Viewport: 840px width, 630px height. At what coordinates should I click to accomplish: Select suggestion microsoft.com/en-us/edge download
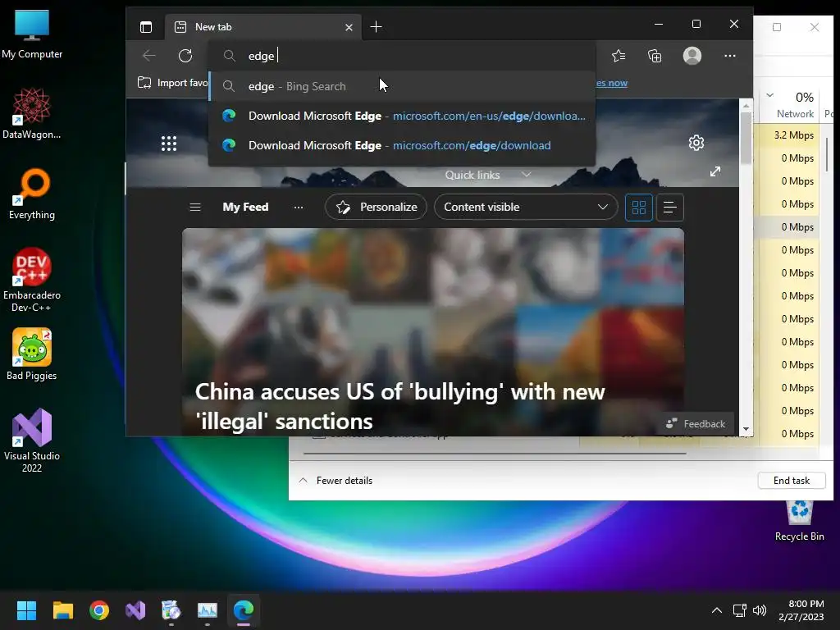(x=402, y=116)
